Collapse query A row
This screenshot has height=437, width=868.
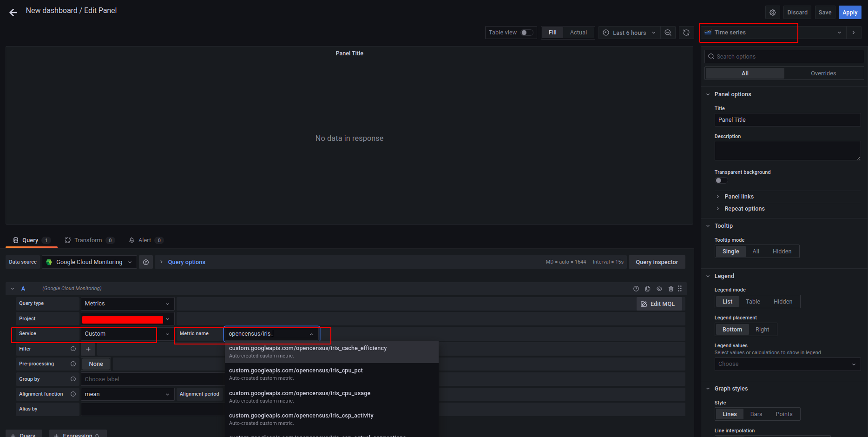[x=13, y=289]
